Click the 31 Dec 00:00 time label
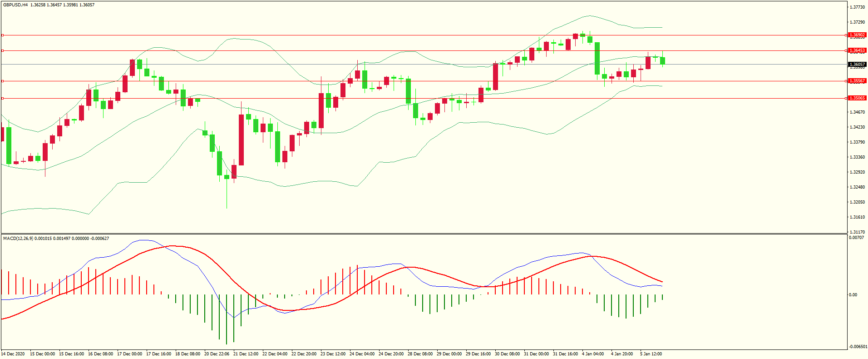The width and height of the screenshot is (868, 359). click(536, 354)
